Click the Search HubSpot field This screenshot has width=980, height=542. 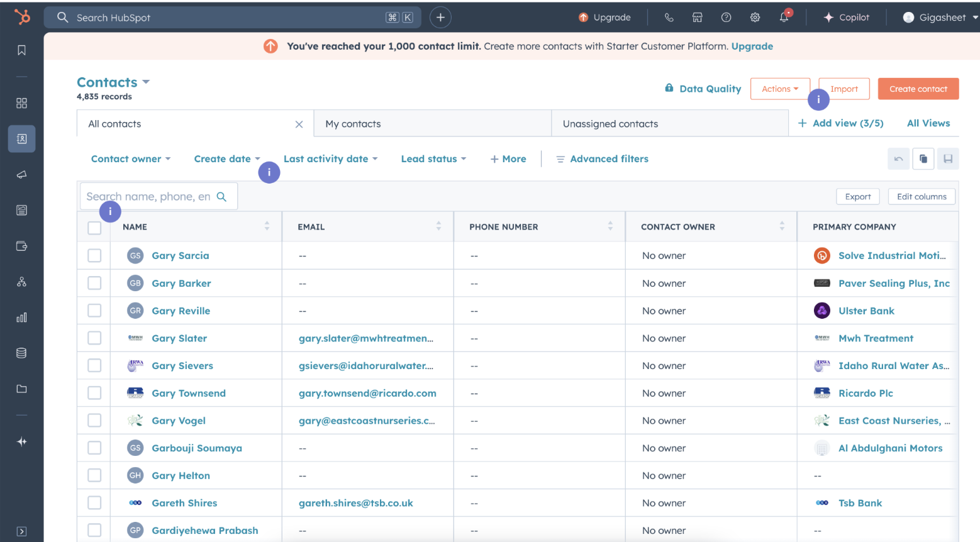coord(233,18)
